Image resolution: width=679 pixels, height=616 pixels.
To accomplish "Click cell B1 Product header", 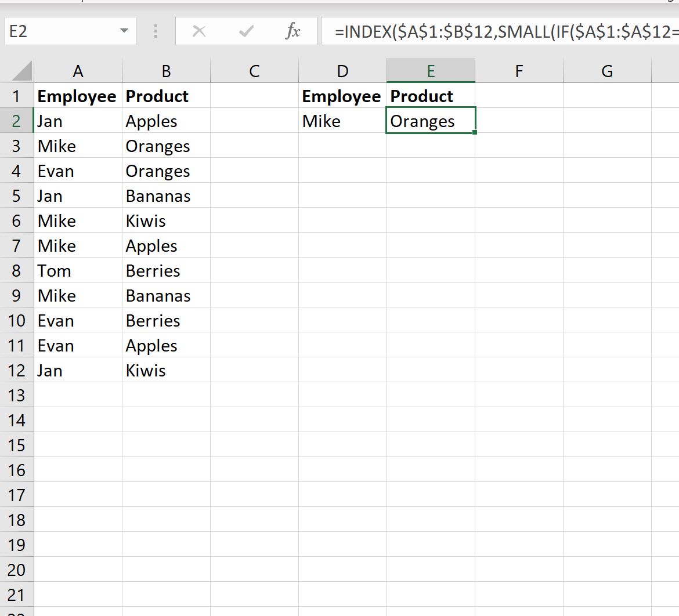I will coord(167,96).
